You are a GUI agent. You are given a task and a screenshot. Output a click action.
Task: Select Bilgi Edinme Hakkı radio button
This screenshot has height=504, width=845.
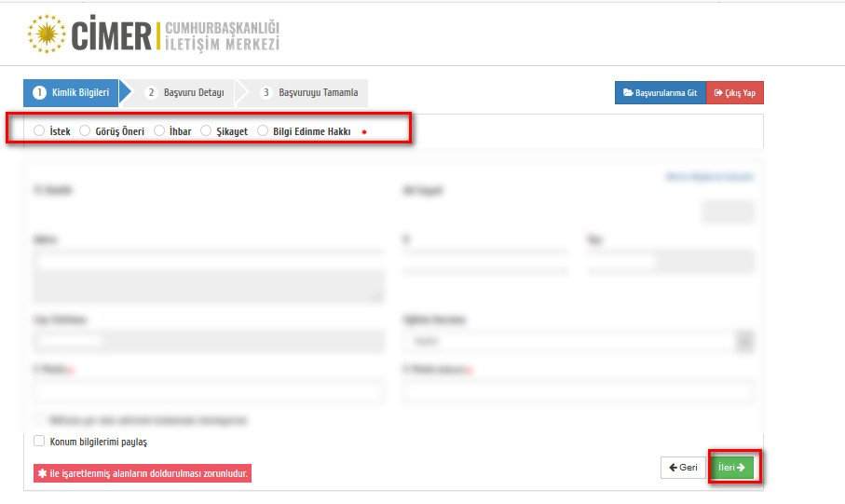[263, 131]
